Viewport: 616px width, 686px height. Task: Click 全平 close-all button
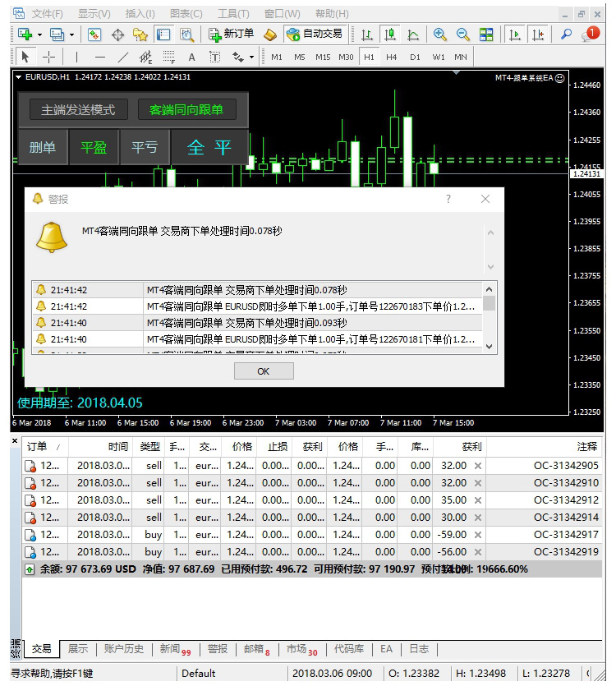click(x=209, y=147)
